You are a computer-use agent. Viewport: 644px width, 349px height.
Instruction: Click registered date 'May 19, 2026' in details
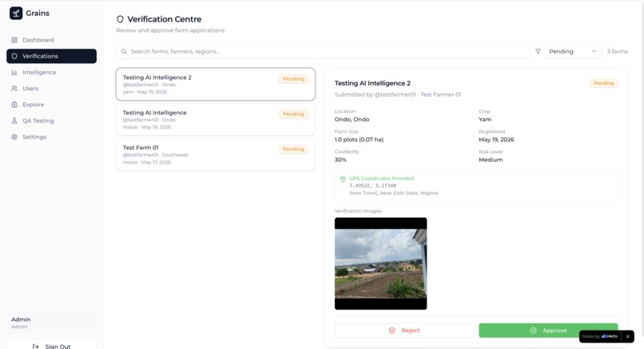[496, 140]
